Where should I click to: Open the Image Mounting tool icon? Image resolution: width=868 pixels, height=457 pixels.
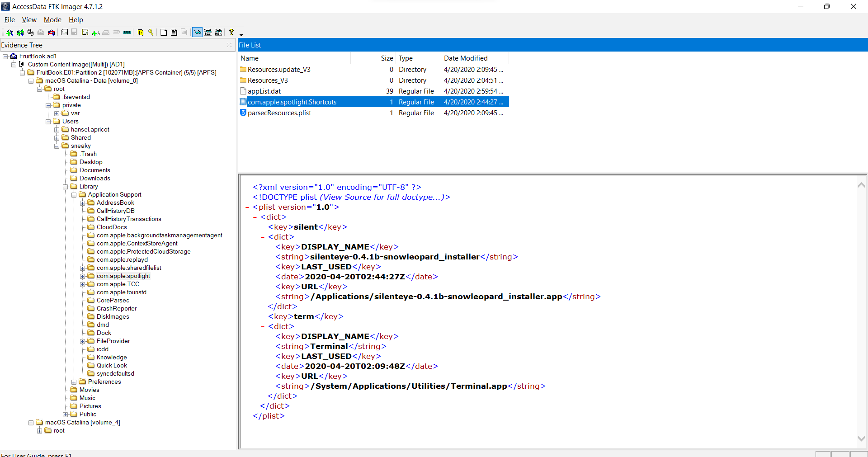30,33
